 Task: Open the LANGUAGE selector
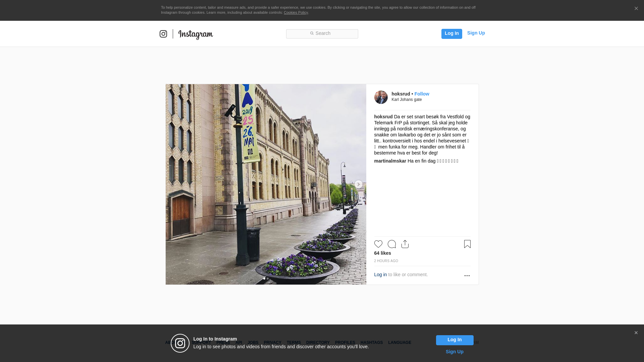(x=399, y=343)
